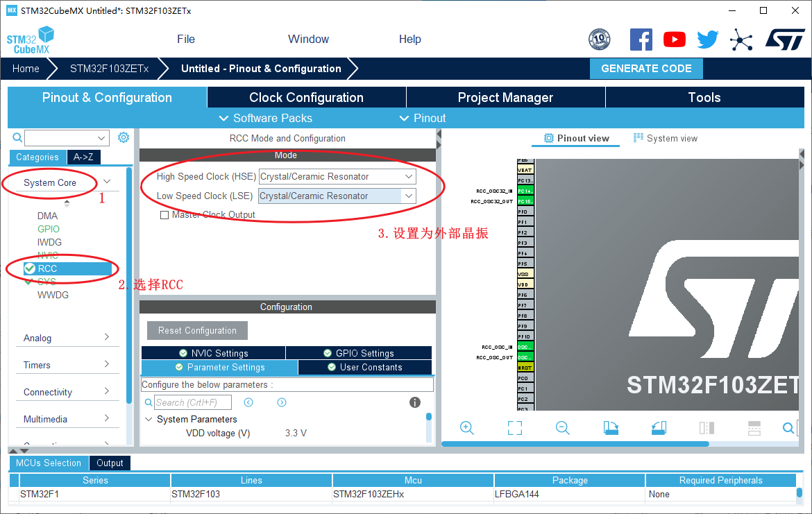Image resolution: width=812 pixels, height=514 pixels.
Task: Click the pinout horizontal scrollbar
Action: pyautogui.click(x=575, y=444)
